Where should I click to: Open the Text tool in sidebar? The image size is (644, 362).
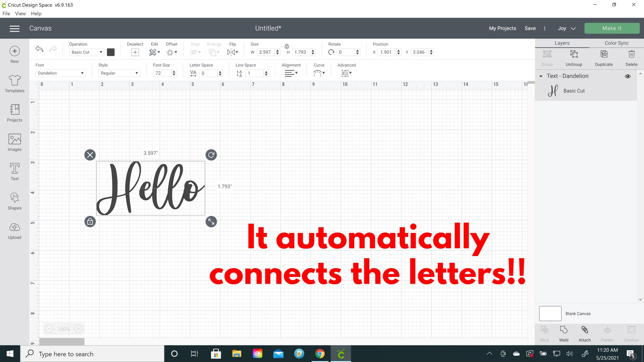tap(14, 172)
